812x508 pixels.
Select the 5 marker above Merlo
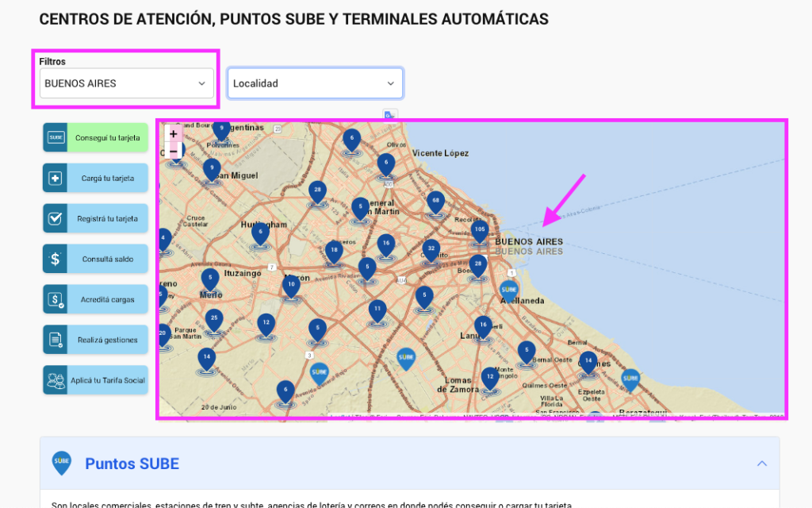pos(209,282)
